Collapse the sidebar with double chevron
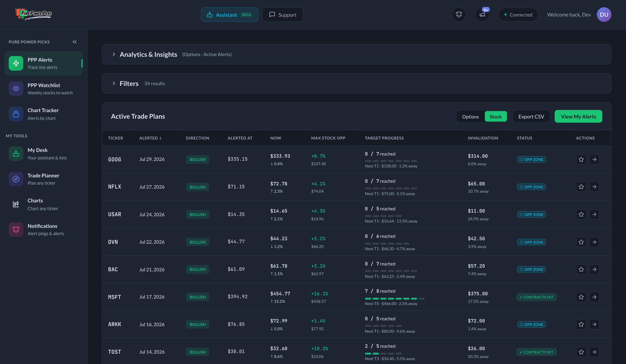This screenshot has width=626, height=364. click(74, 42)
